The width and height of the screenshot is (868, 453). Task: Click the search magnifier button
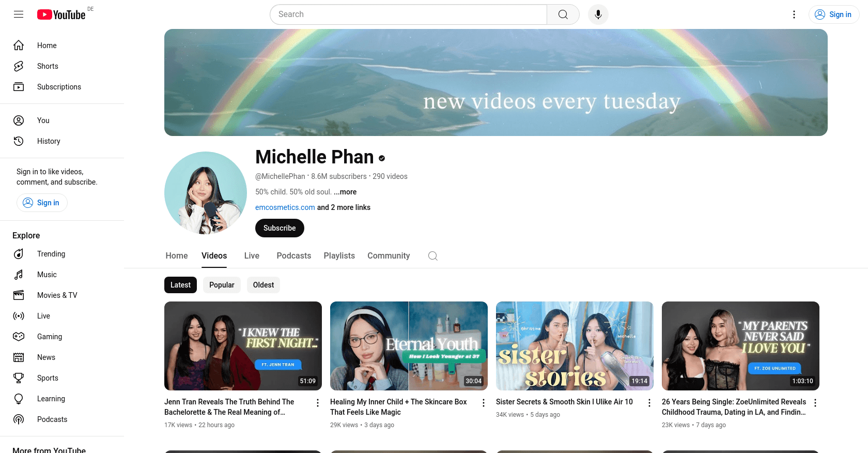pyautogui.click(x=563, y=14)
